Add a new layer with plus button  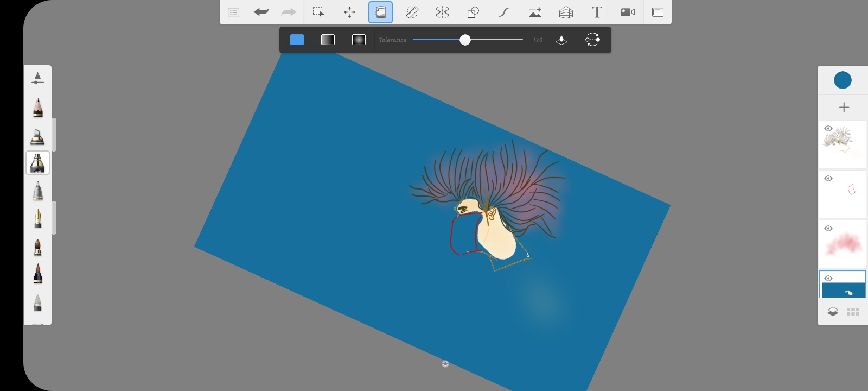click(x=844, y=108)
